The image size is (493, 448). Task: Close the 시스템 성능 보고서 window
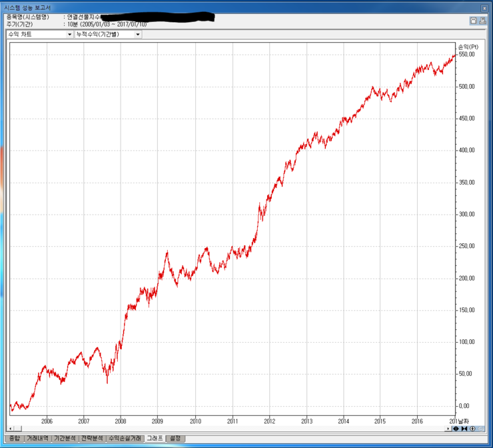coord(484,8)
